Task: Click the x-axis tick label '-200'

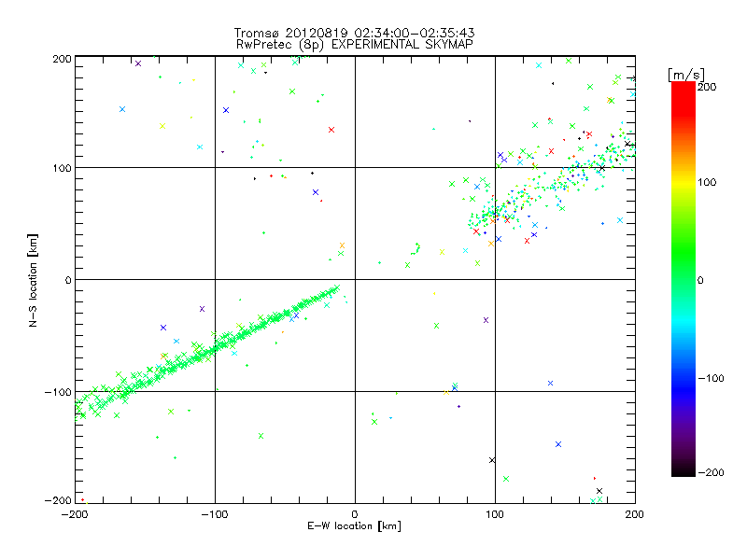Action: (75, 514)
